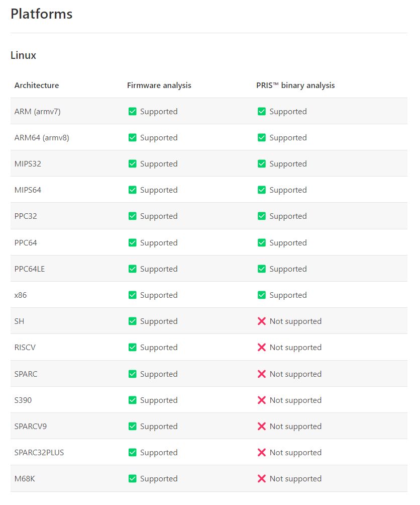Click the PRIS binary analysis column header
This screenshot has height=505, width=420.
[x=295, y=86]
